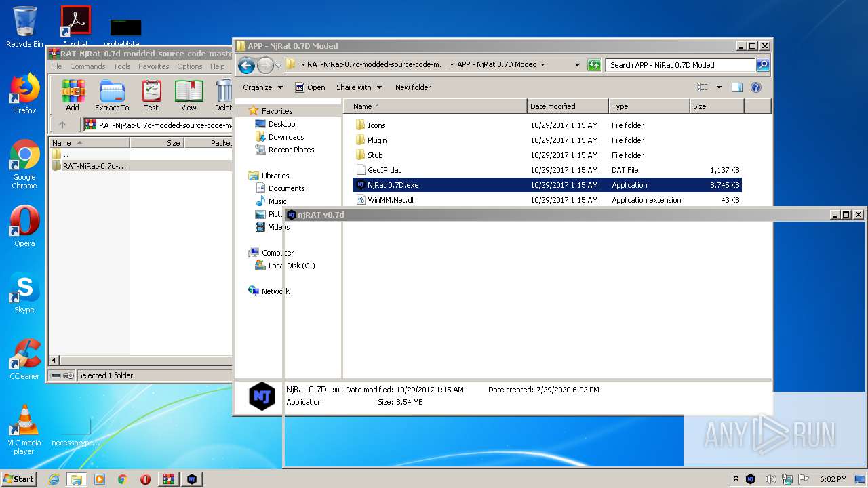Expand address bar history dropdown
This screenshot has width=868, height=488.
(x=577, y=65)
